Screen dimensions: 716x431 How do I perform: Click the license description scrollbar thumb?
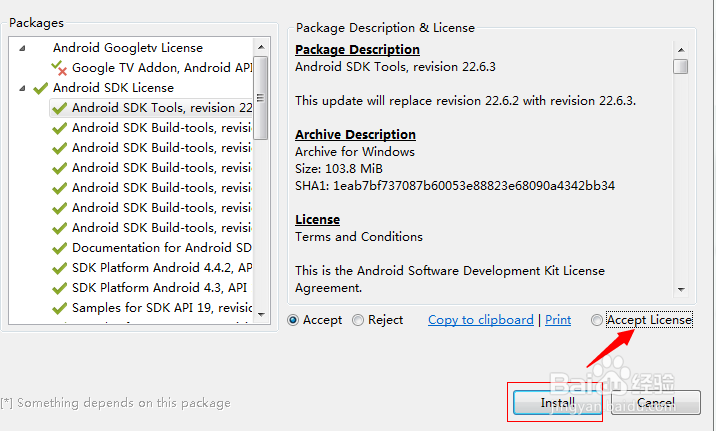tap(681, 66)
